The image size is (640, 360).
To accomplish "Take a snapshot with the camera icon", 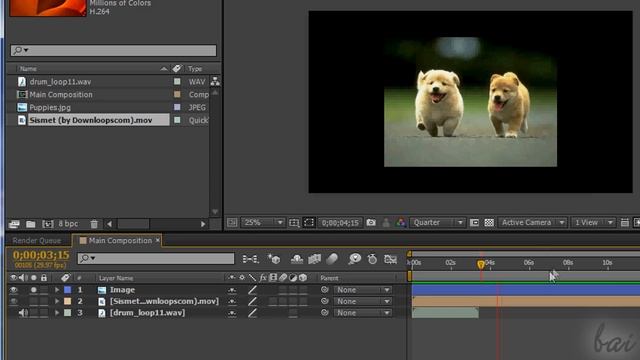I will click(371, 222).
